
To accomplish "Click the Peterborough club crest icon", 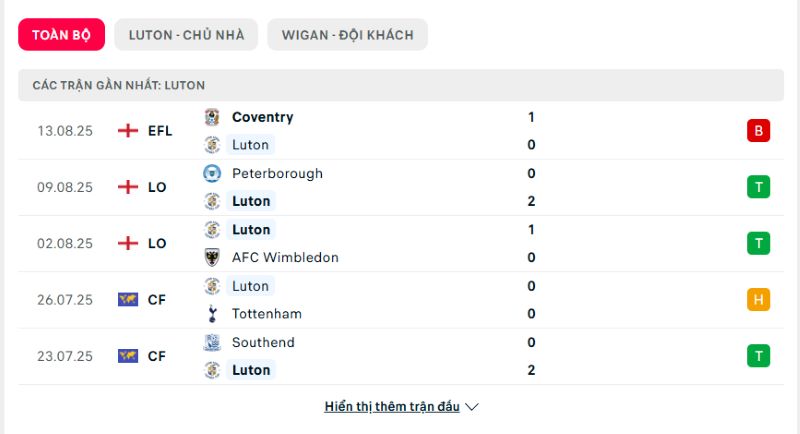I will [212, 173].
